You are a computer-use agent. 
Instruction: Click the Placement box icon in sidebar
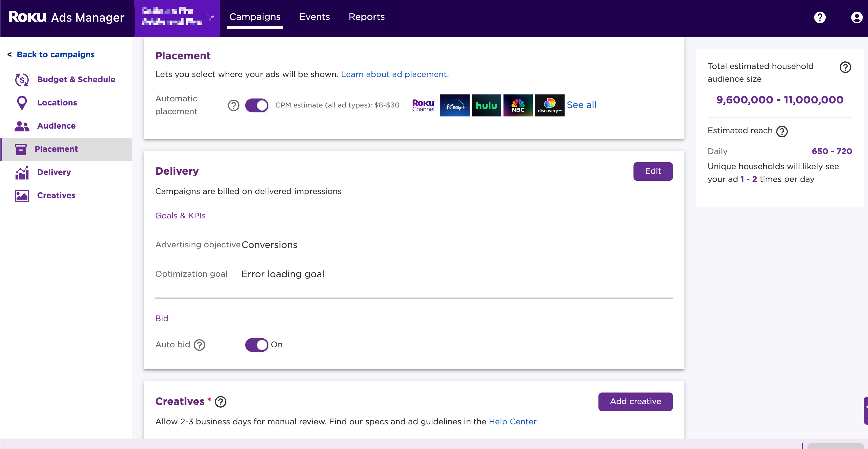[21, 149]
